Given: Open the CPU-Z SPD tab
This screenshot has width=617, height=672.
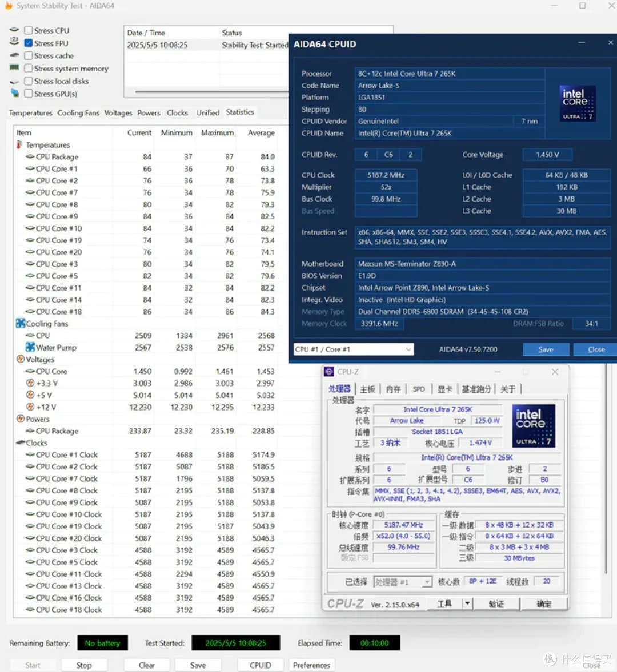Looking at the screenshot, I should [x=419, y=389].
